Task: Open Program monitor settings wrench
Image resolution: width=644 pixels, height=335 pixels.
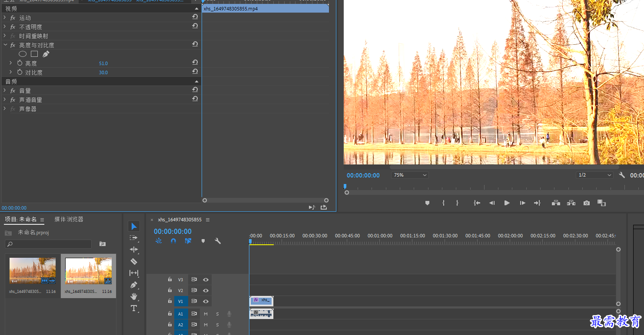Action: coord(622,175)
